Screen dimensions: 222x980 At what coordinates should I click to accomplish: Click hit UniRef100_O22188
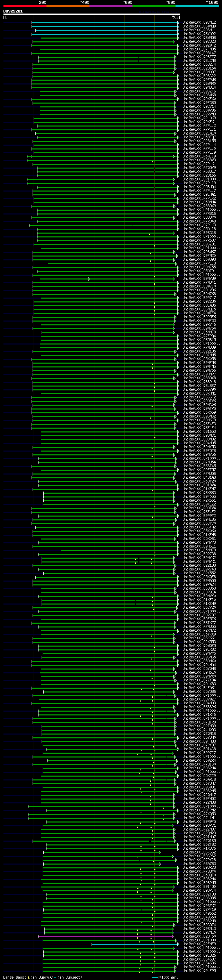pos(199,565)
